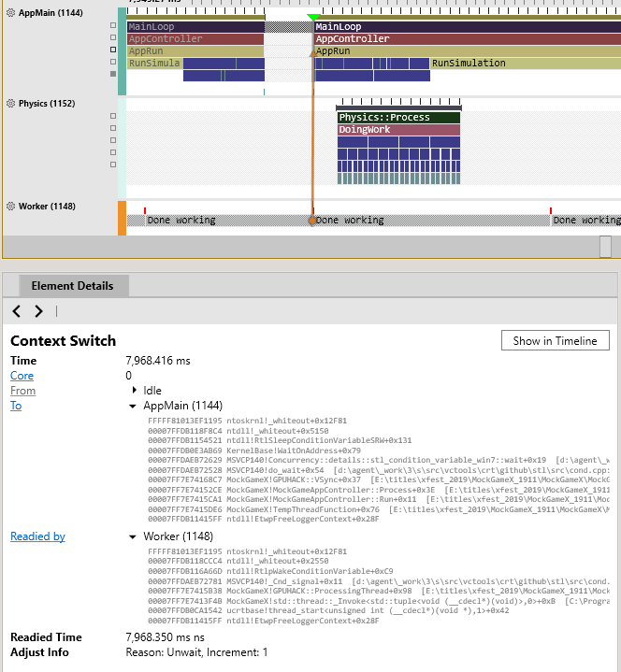The height and width of the screenshot is (672, 621).
Task: Toggle the AppRun row checkbox in AppMain
Action: tap(113, 50)
